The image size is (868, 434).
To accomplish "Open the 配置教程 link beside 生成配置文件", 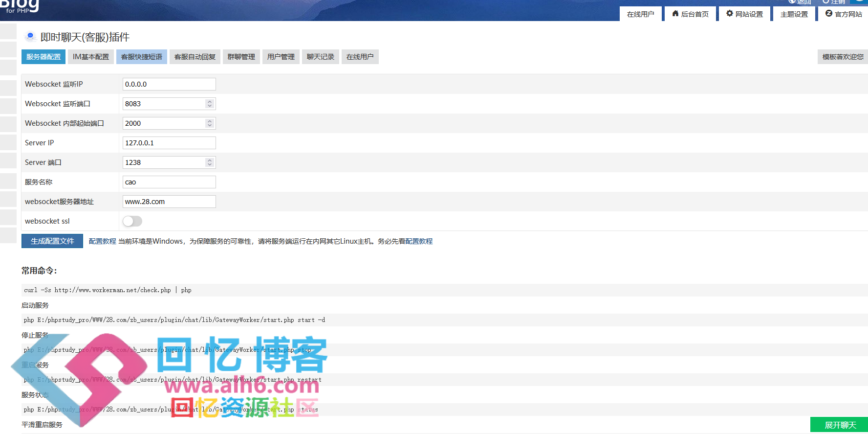I will pyautogui.click(x=103, y=241).
